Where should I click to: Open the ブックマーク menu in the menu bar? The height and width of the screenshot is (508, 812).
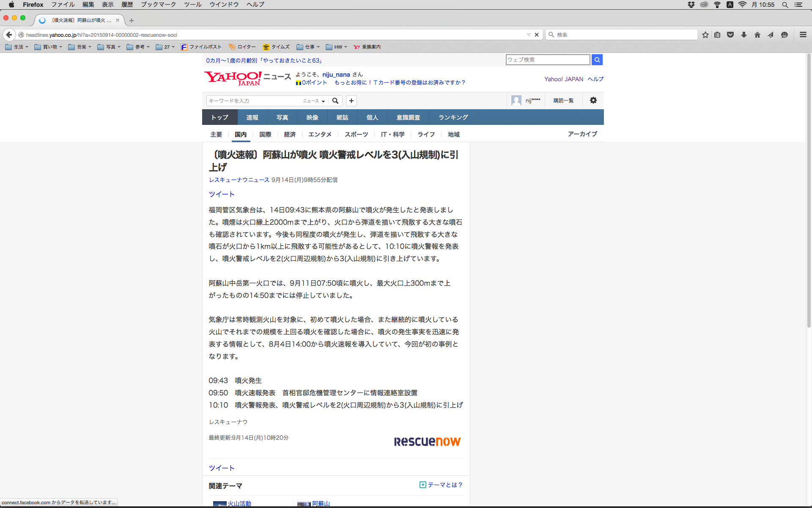158,4
